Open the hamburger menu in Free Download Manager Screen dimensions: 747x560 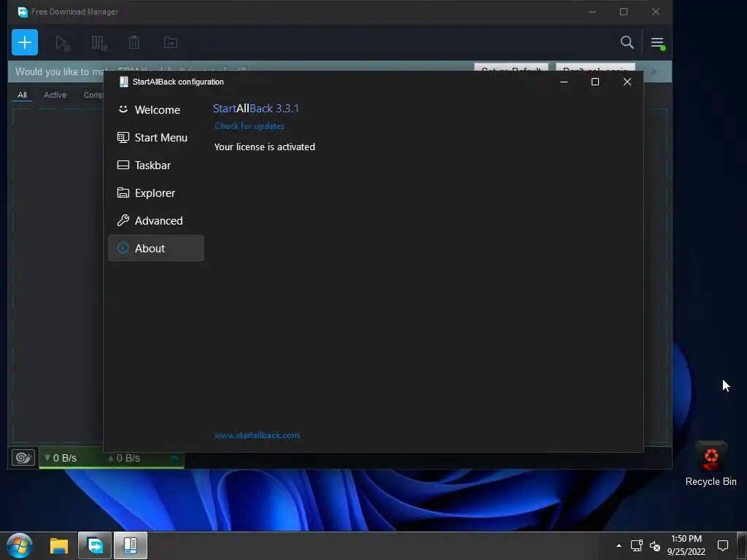[x=658, y=43]
